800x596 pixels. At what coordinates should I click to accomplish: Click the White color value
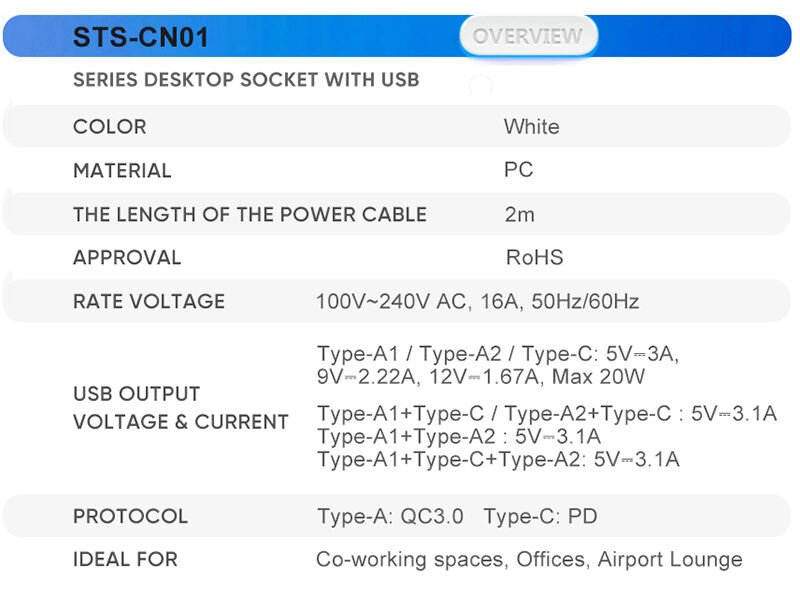(x=532, y=127)
